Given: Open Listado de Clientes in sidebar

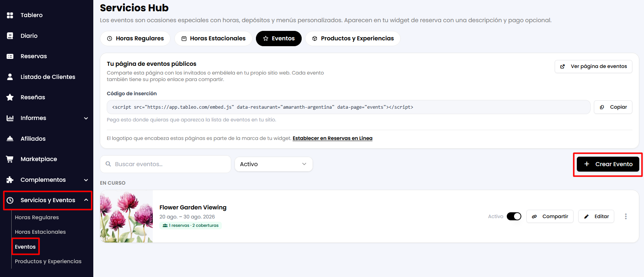Looking at the screenshot, I should pos(48,77).
